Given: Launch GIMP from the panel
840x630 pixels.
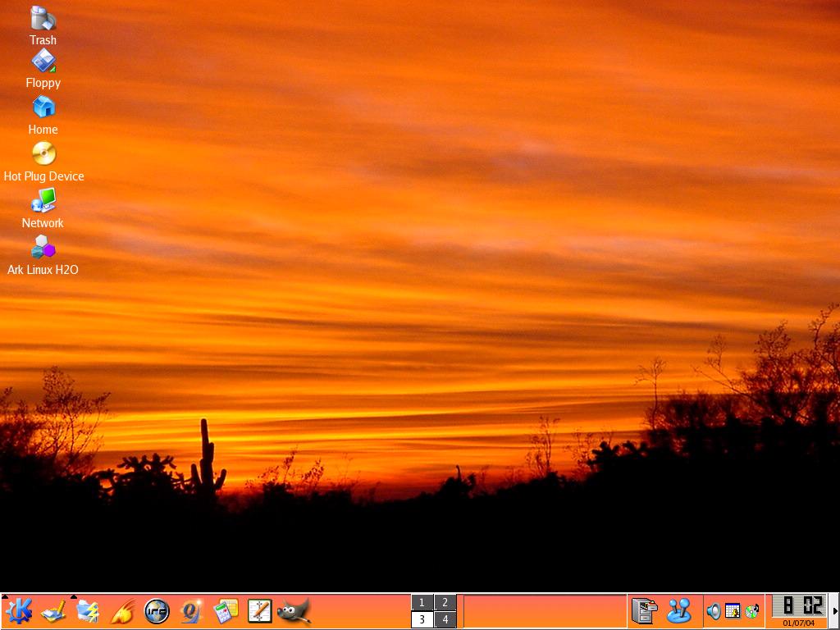Looking at the screenshot, I should (x=294, y=611).
